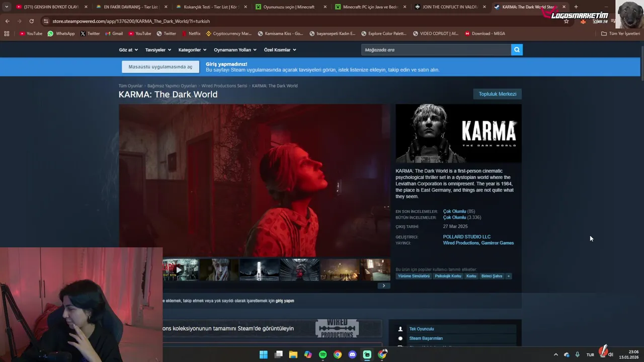This screenshot has height=362, width=644.
Task: Expand hidden system tray icons chevron
Action: pyautogui.click(x=555, y=354)
